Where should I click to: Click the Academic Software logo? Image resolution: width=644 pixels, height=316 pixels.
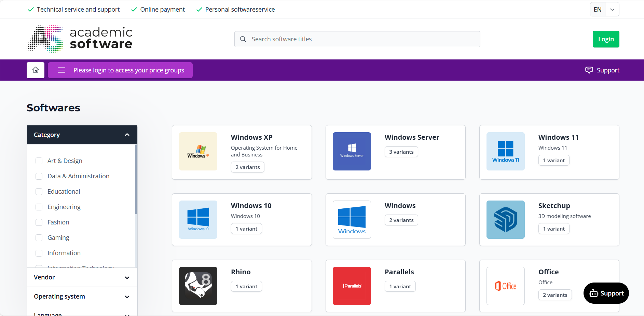click(79, 38)
